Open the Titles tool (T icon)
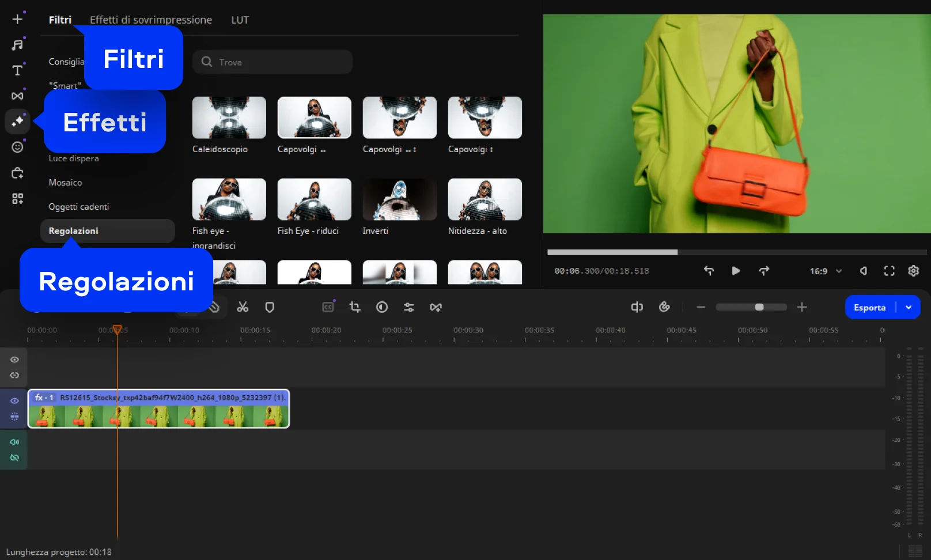This screenshot has height=560, width=931. point(17,70)
